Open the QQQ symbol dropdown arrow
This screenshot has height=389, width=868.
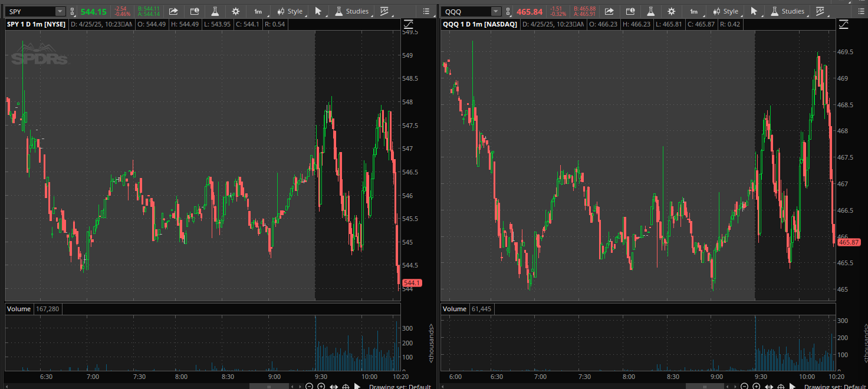[x=496, y=12]
